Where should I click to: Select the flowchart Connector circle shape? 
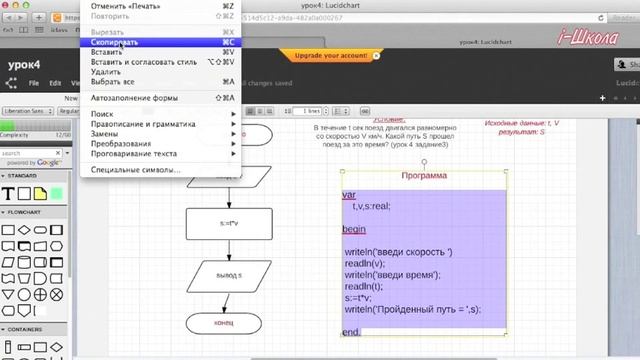click(x=24, y=294)
